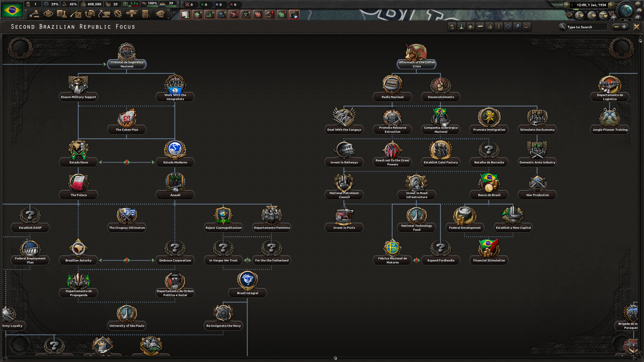Click the plus button to zoom the focus tree

pos(624,27)
